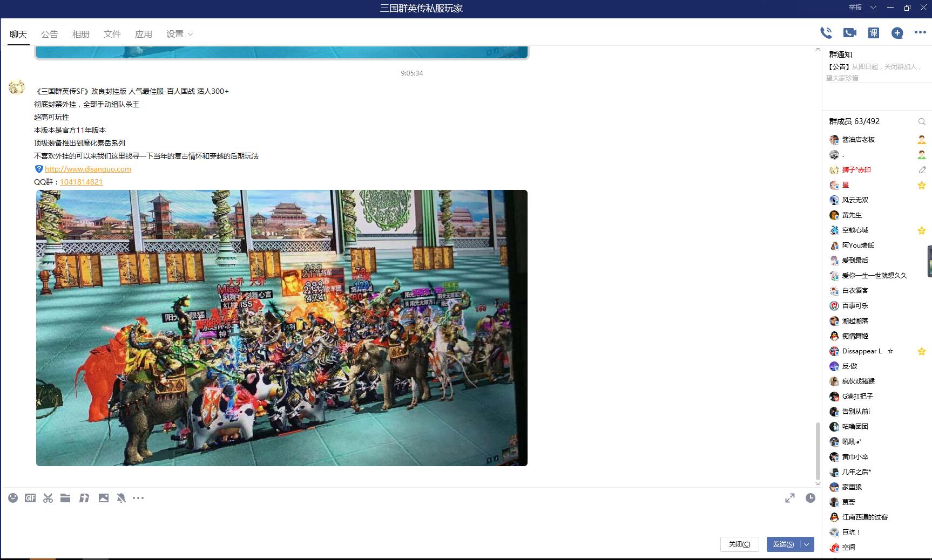Image resolution: width=932 pixels, height=560 pixels.
Task: Open QQ group number 1041814821 link
Action: (x=81, y=182)
